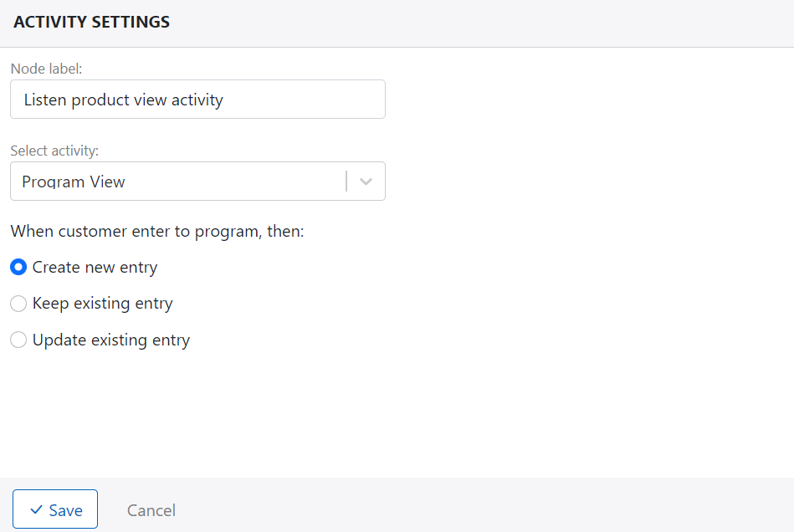Click the chevron arrow in activity dropdown
The width and height of the screenshot is (794, 532).
[x=366, y=182]
